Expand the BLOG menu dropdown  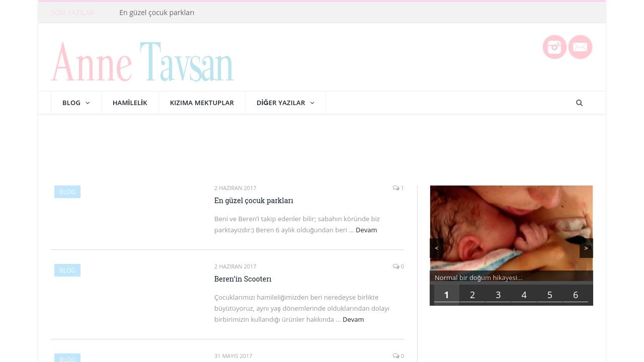pyautogui.click(x=76, y=103)
